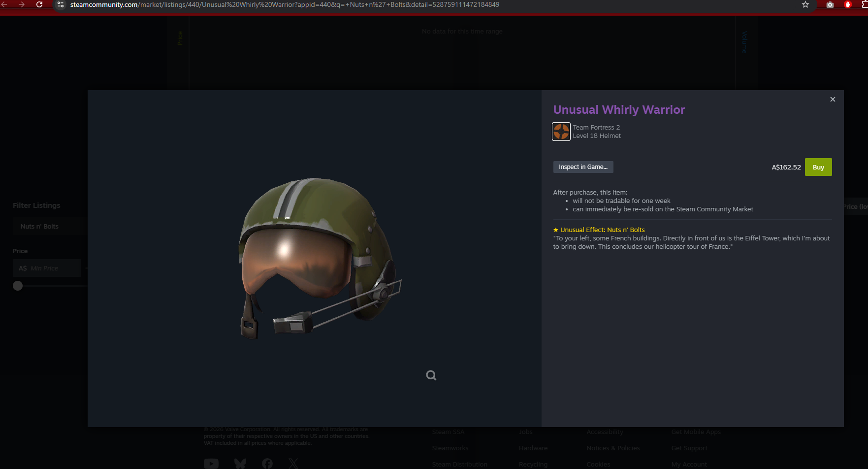Open the Notices & Policies footer link

click(x=613, y=448)
